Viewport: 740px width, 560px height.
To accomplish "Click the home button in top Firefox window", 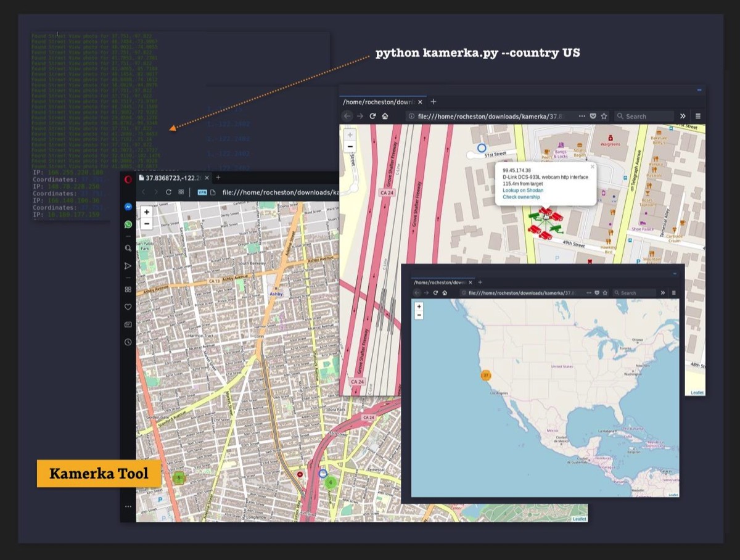I will (385, 116).
